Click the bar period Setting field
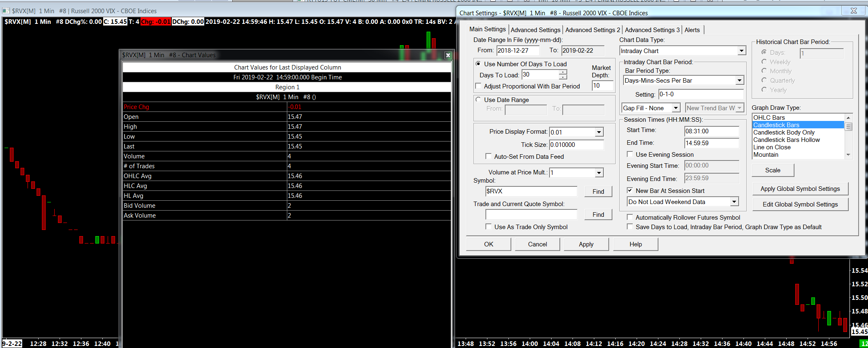Screen dimensions: 868x348 pos(701,94)
